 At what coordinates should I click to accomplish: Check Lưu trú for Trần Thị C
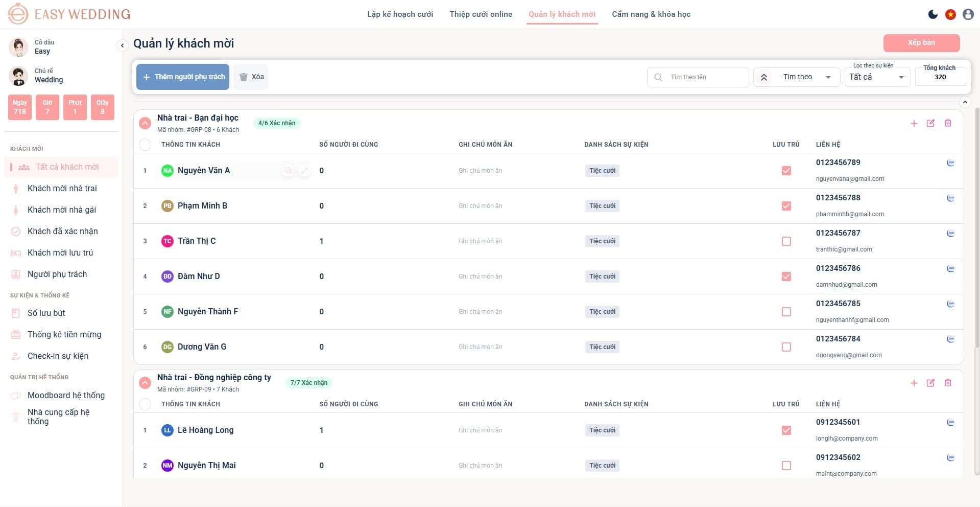786,241
